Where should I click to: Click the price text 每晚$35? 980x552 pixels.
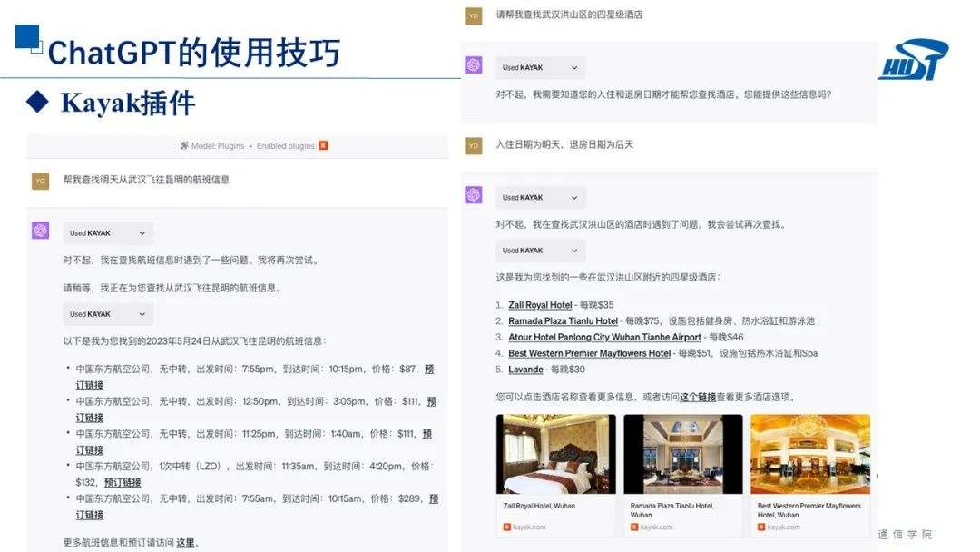[596, 305]
